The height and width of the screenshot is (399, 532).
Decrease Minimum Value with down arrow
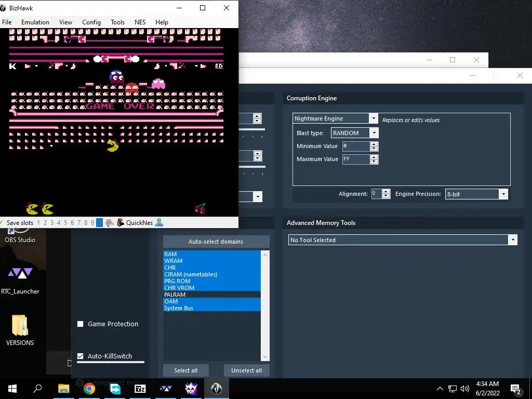pyautogui.click(x=374, y=149)
